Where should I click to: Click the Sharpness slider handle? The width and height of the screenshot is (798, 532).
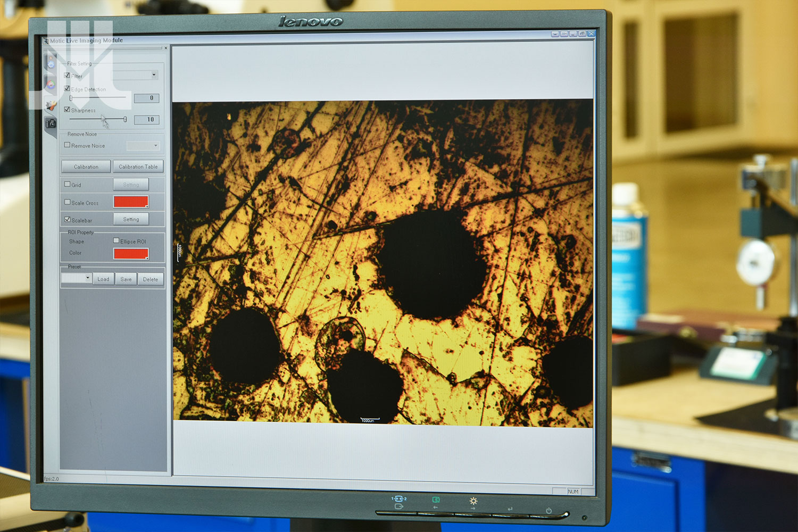[x=125, y=119]
